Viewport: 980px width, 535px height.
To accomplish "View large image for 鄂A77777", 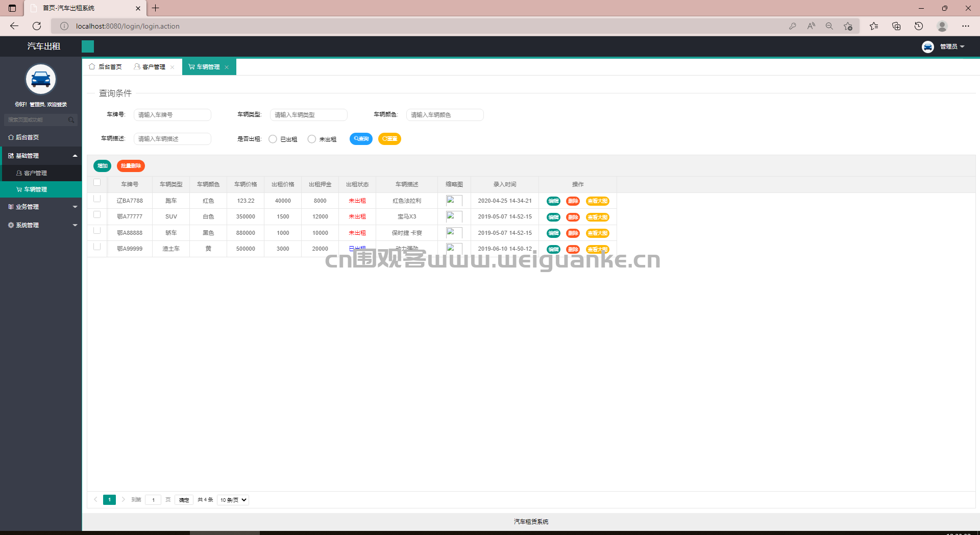I will tap(598, 217).
